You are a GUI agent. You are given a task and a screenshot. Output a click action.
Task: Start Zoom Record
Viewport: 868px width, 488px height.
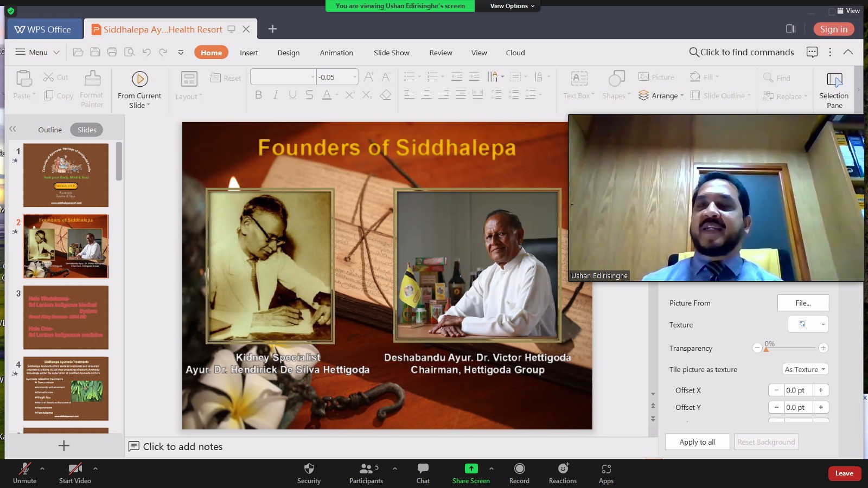click(519, 473)
